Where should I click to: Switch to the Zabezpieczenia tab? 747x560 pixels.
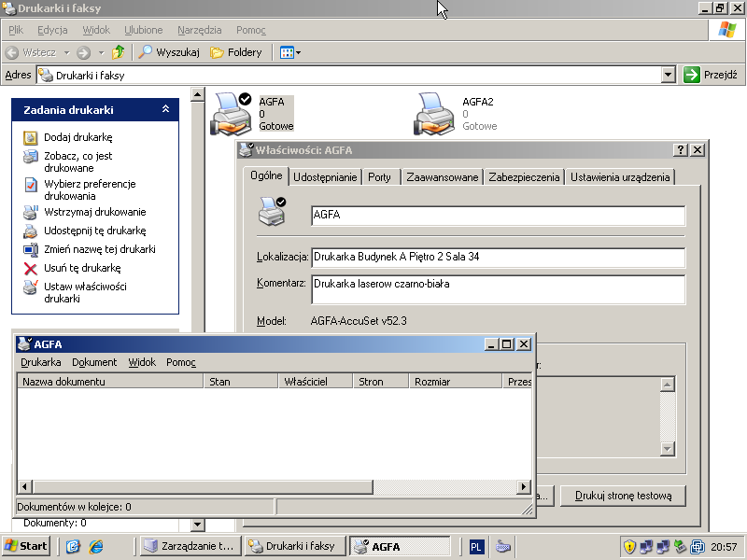pos(524,177)
